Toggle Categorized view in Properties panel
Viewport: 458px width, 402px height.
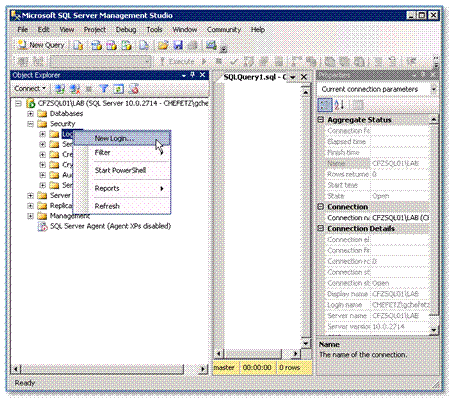(325, 105)
